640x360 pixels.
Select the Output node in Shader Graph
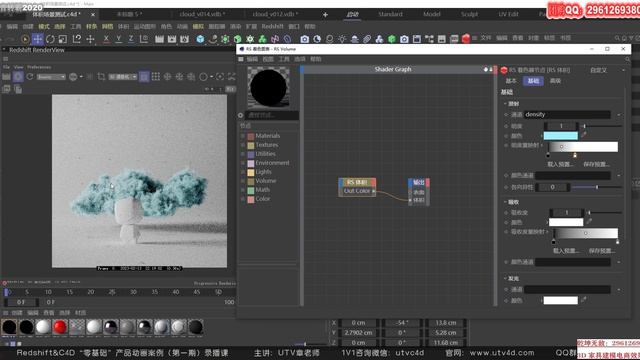419,191
